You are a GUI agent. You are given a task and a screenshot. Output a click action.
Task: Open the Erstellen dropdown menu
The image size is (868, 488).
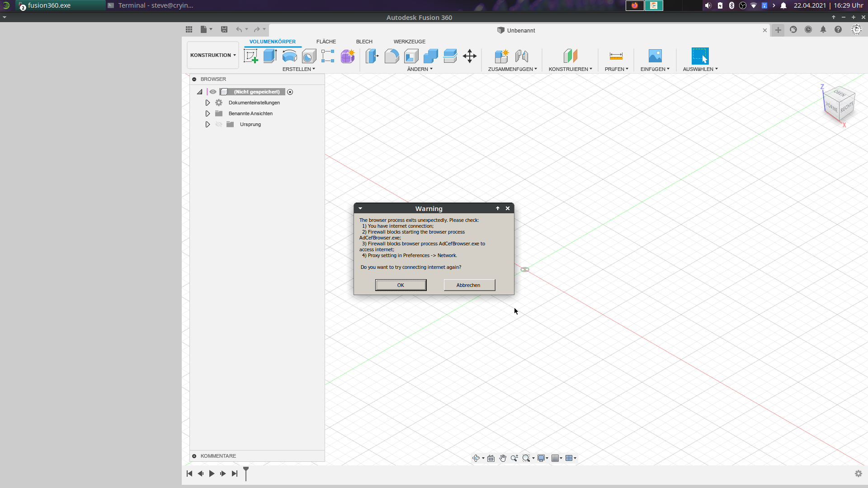coord(299,69)
